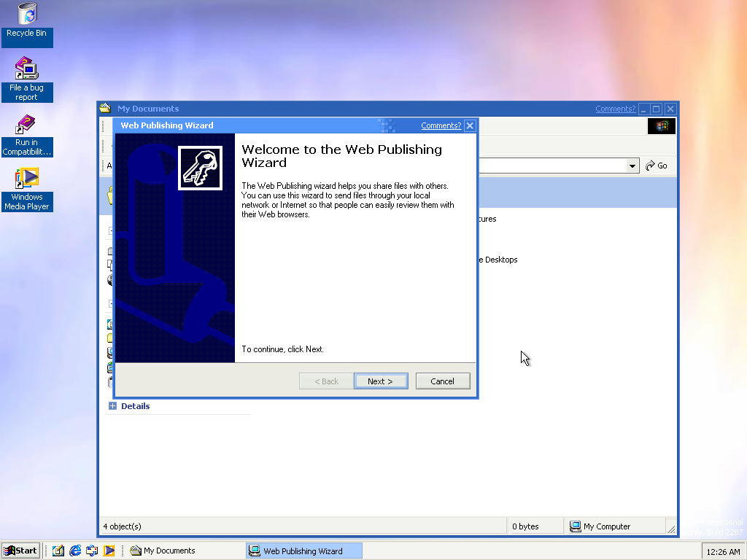Click the status bar resize grip
Screen dimensions: 747x560
pyautogui.click(x=671, y=529)
